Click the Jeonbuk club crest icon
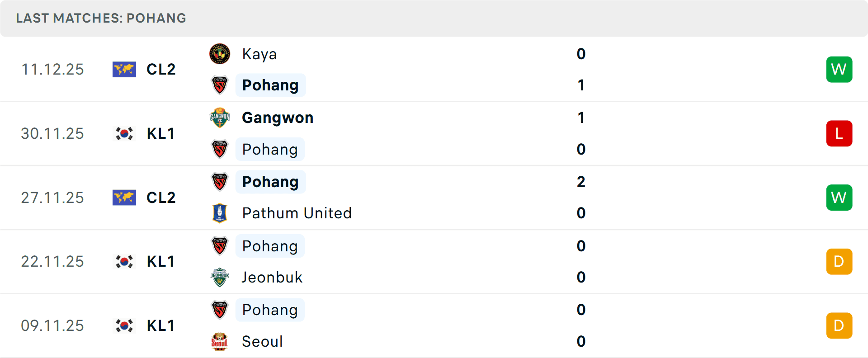This screenshot has width=868, height=358. tap(220, 277)
